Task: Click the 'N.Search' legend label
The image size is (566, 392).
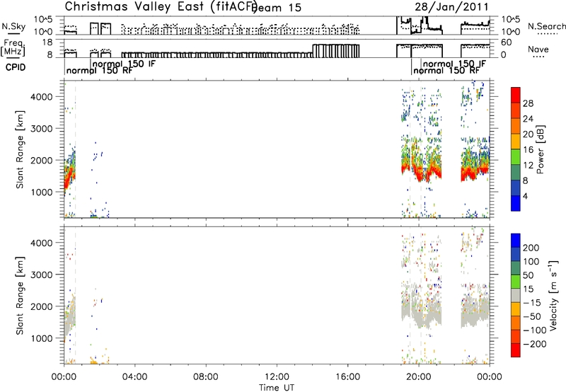Action: [x=547, y=26]
